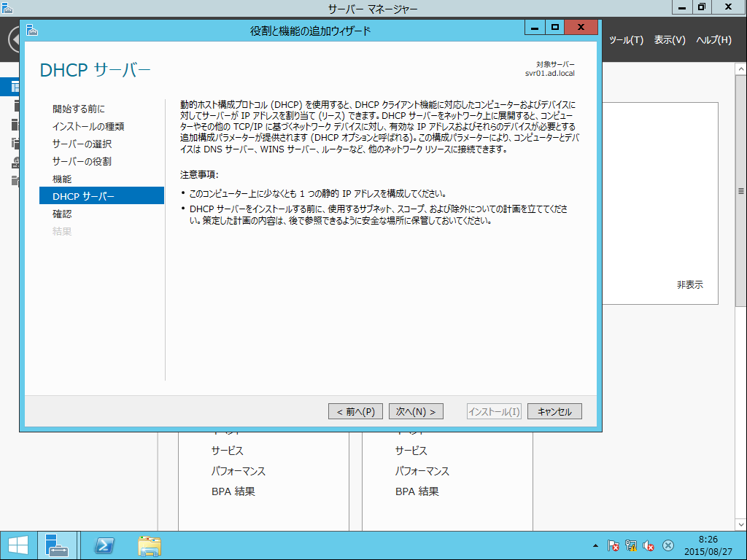Maximize the wizard window
747x560 pixels.
click(554, 27)
